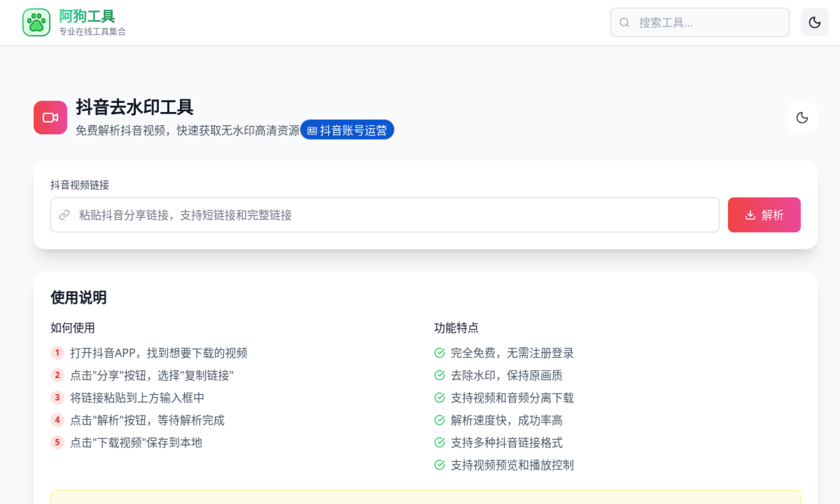Screen dimensions: 840x504
Task: Open the 抖音账号运营 blue badge link
Action: [347, 130]
